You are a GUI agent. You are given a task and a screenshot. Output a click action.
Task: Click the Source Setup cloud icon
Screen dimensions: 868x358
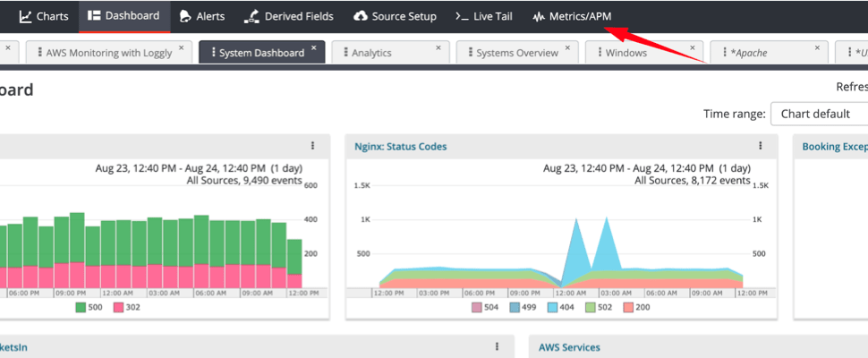361,16
